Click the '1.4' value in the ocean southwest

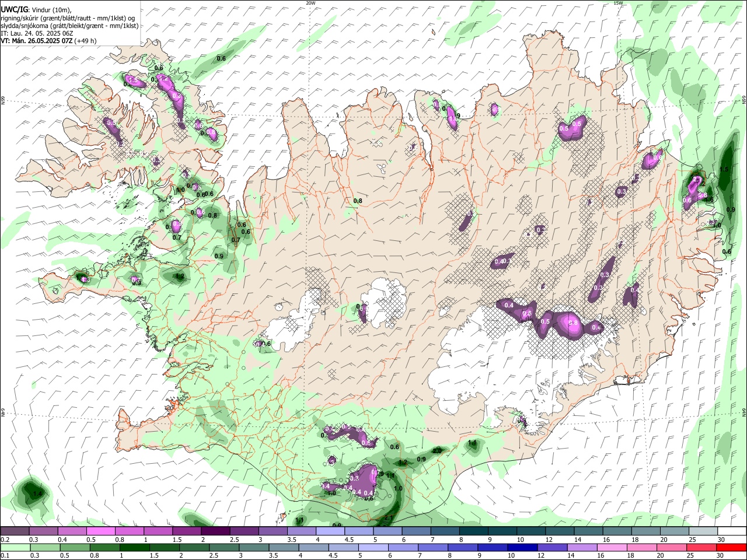[38, 494]
